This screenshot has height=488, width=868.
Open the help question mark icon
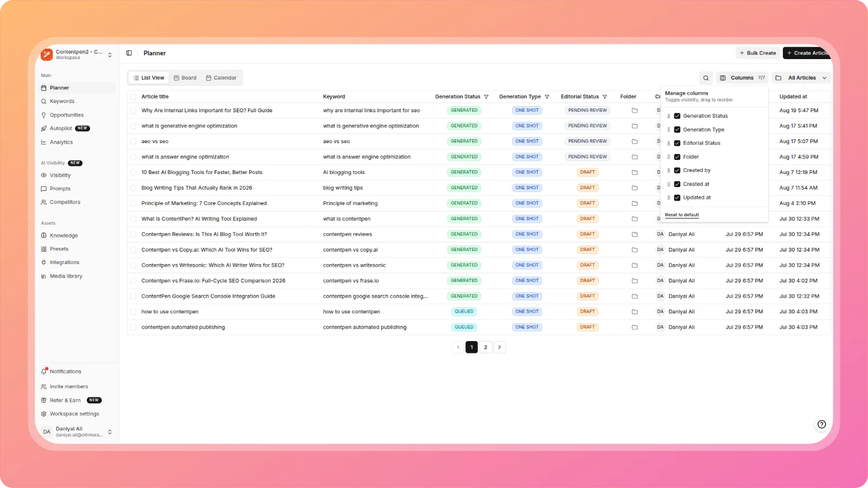point(822,424)
